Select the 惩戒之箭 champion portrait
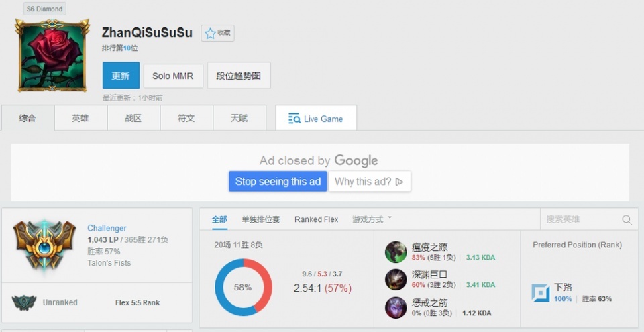Viewport: 644px width, 332px height. coord(396,307)
